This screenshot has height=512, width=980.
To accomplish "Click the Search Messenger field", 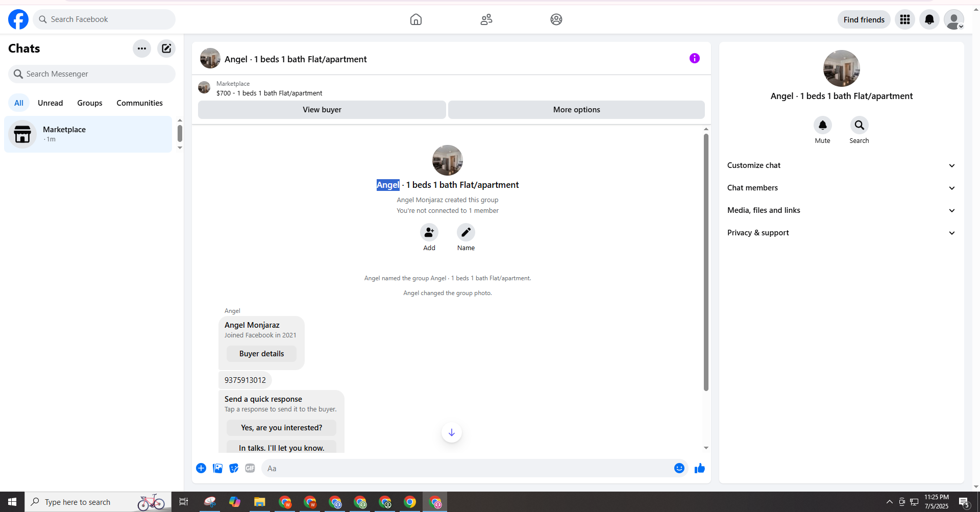I will click(92, 74).
